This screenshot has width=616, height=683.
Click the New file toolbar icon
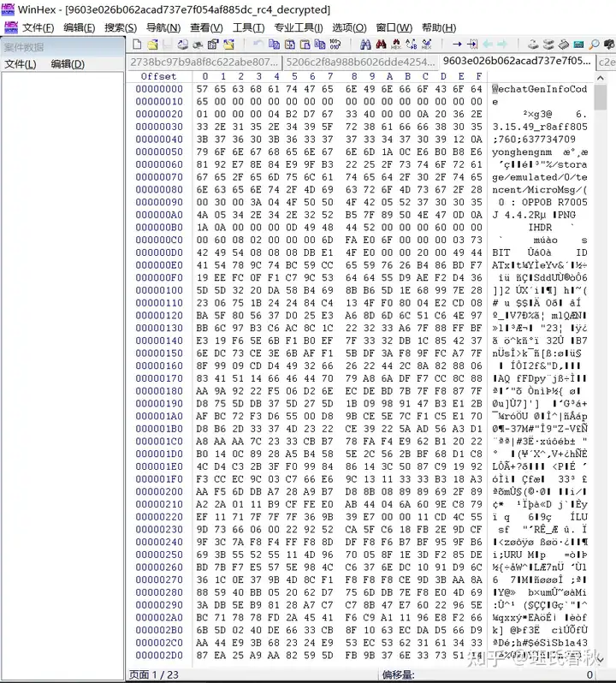coord(137,44)
